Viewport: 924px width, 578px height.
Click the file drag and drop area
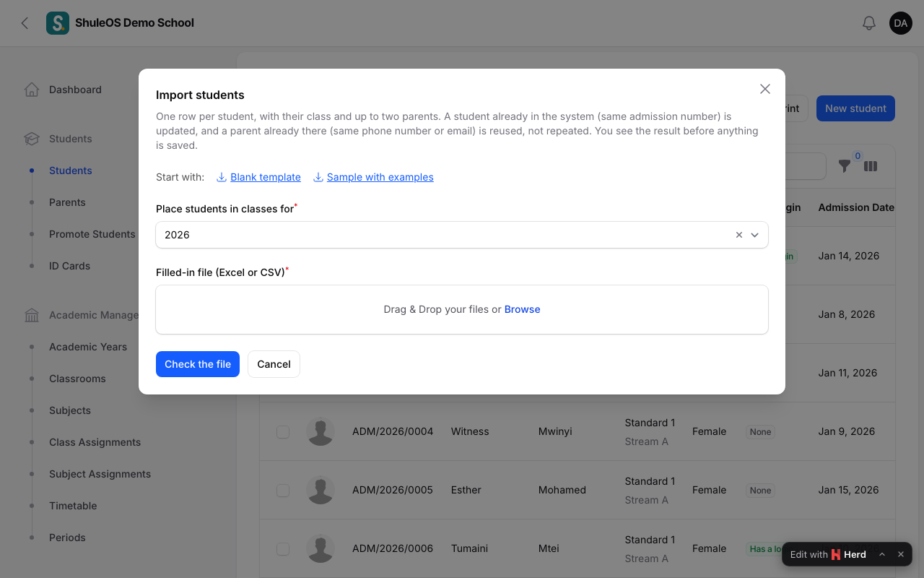(462, 309)
